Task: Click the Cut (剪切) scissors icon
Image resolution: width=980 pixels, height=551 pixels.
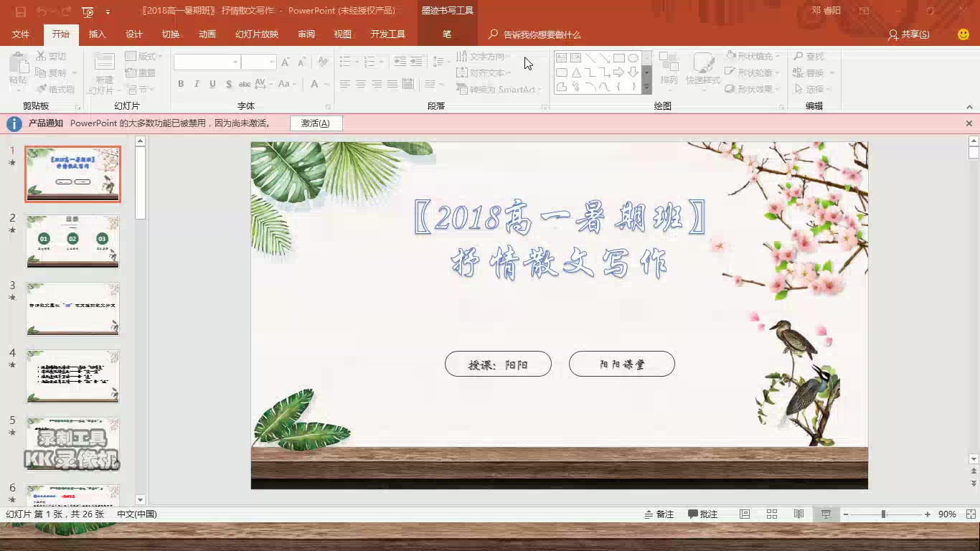Action: pyautogui.click(x=41, y=56)
